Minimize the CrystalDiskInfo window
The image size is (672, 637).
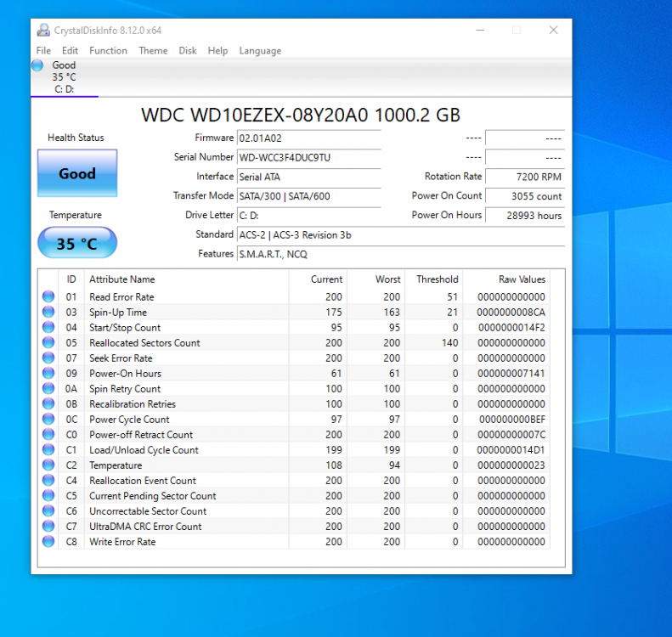pos(480,30)
